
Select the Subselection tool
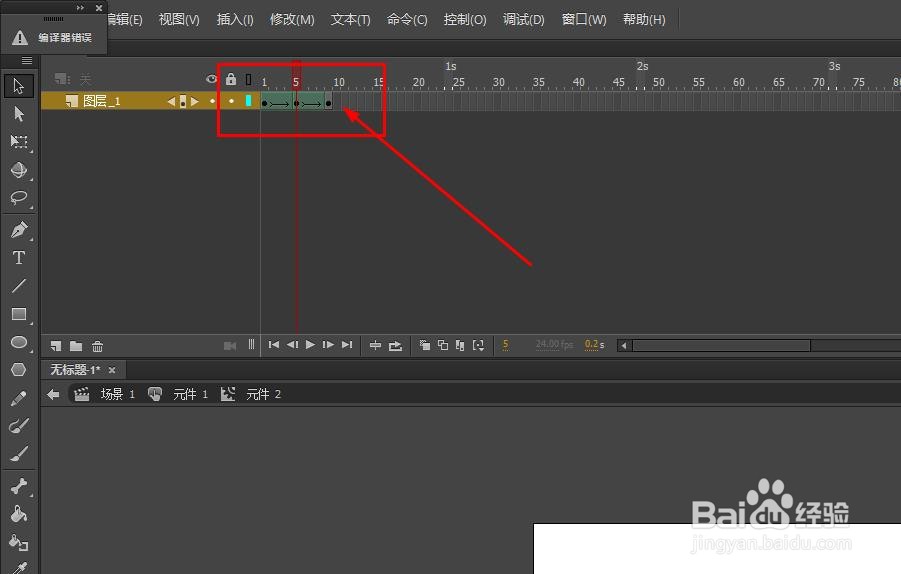click(18, 114)
